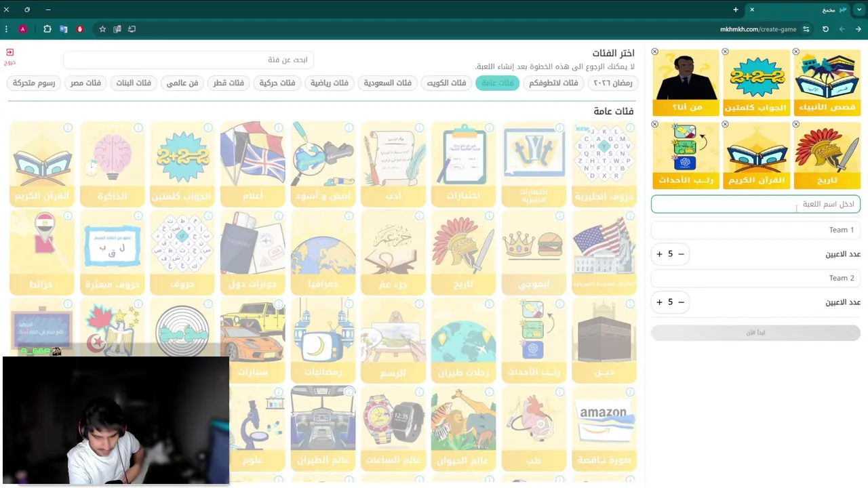The image size is (868, 488).
Task: Choose the حروف مبعثرة category card
Action: (x=112, y=253)
